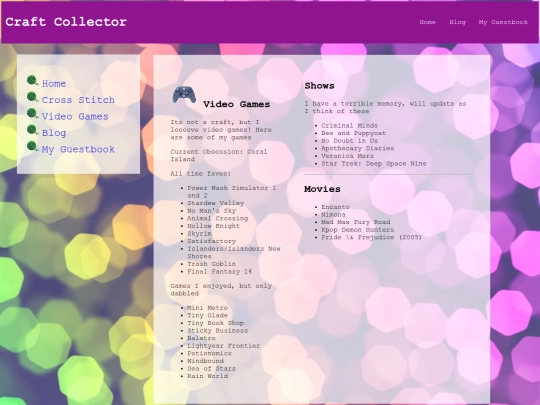
Task: Select Sticky Business in the list
Action: pyautogui.click(x=217, y=331)
